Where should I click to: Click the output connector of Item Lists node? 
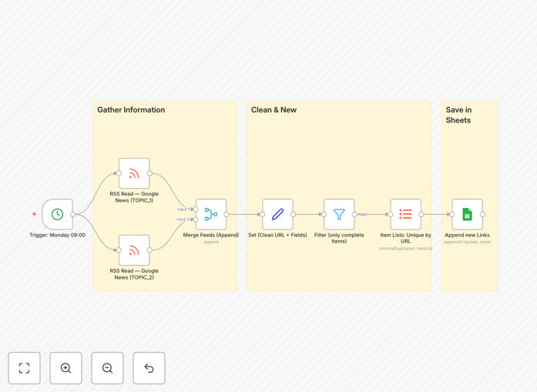click(421, 214)
